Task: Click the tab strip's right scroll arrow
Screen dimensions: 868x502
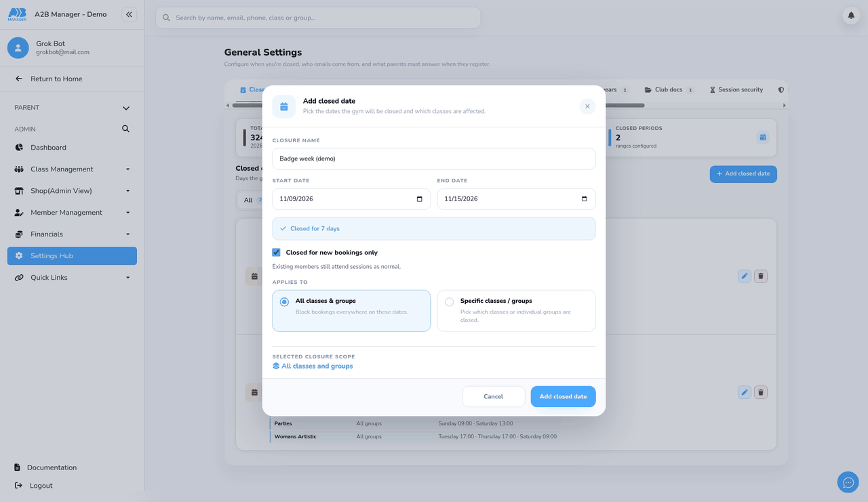Action: pyautogui.click(x=785, y=106)
